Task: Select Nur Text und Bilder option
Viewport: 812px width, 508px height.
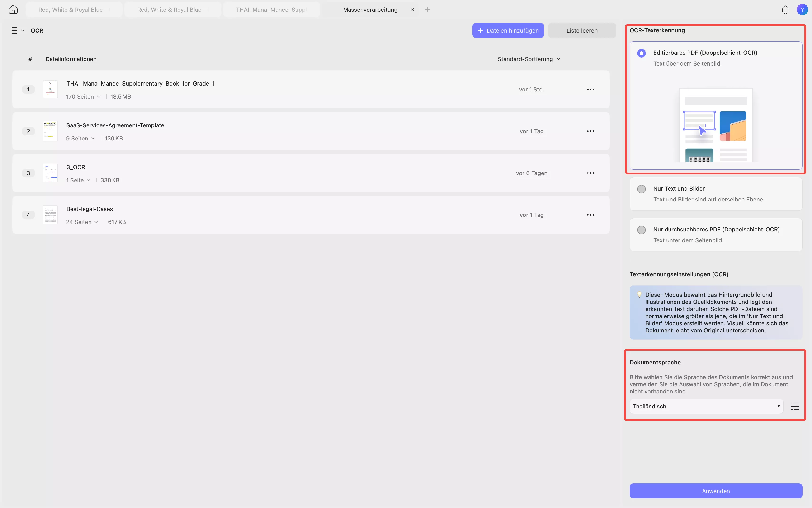Action: [x=641, y=189]
